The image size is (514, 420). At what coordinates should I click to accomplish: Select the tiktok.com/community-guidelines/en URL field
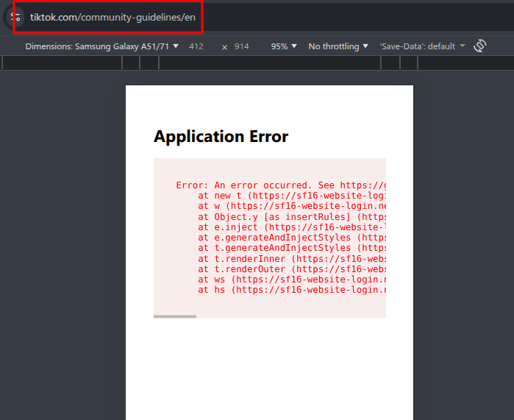[x=113, y=17]
